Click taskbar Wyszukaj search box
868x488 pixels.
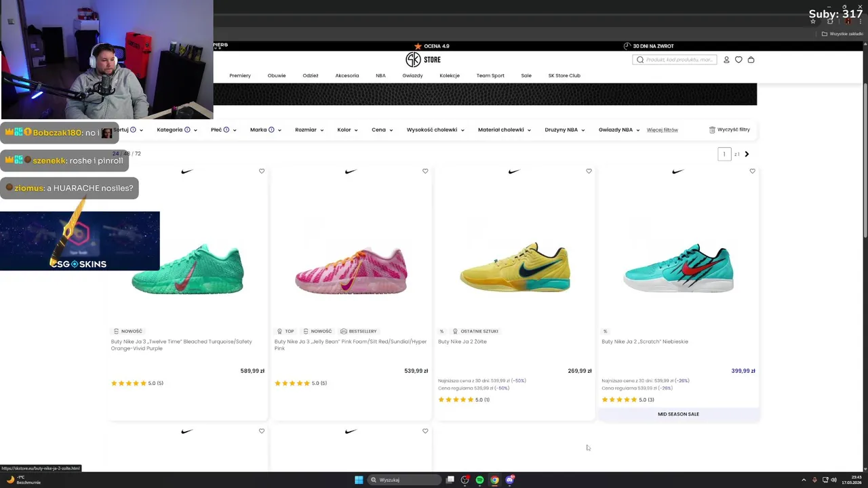(404, 480)
